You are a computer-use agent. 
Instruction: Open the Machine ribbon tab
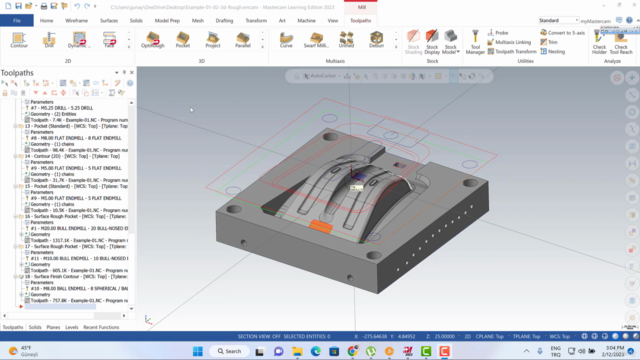pos(306,20)
